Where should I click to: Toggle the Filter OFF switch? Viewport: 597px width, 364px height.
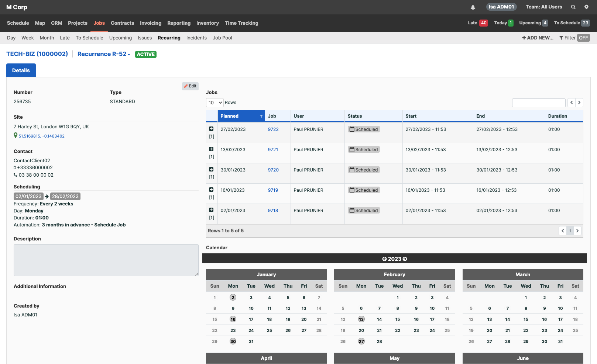click(583, 38)
